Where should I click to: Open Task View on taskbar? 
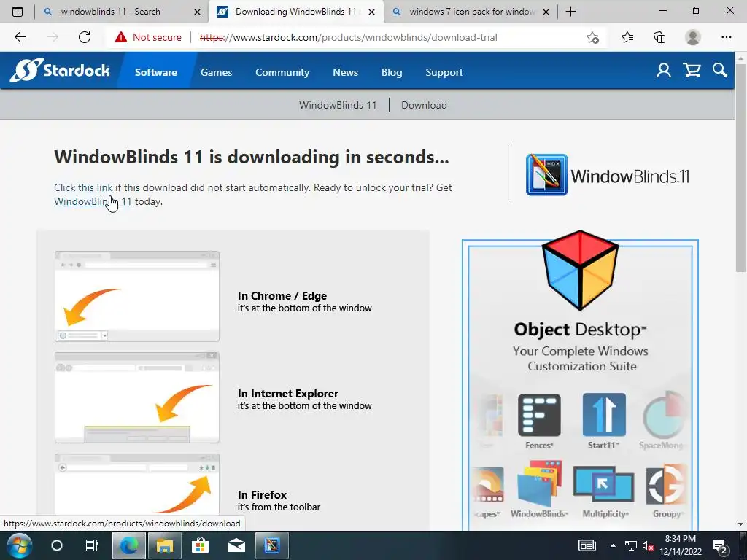(x=91, y=545)
